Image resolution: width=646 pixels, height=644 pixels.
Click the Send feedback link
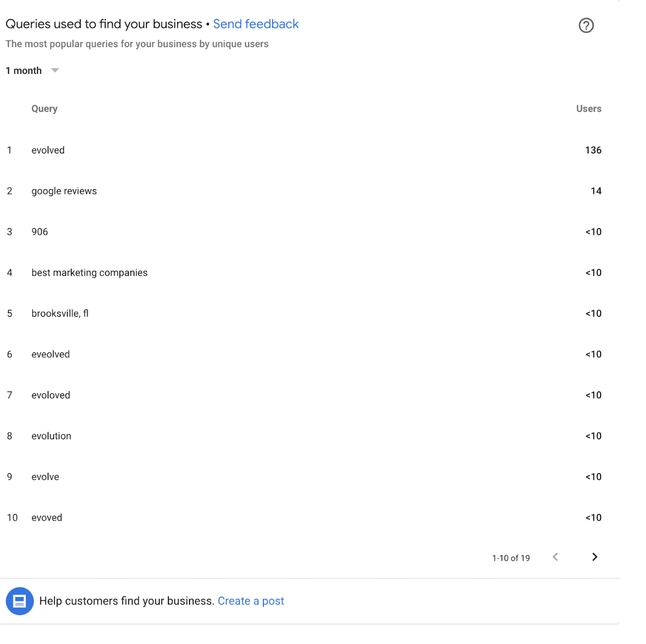point(256,24)
